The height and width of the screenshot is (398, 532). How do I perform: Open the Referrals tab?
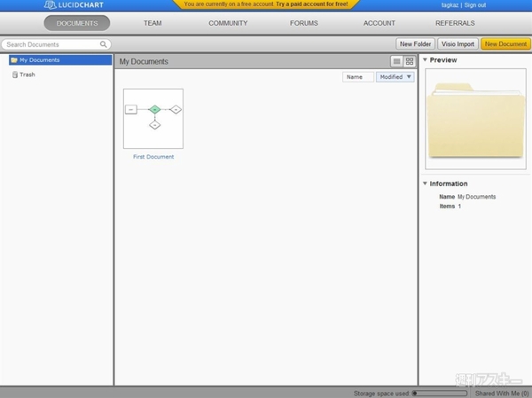(455, 23)
